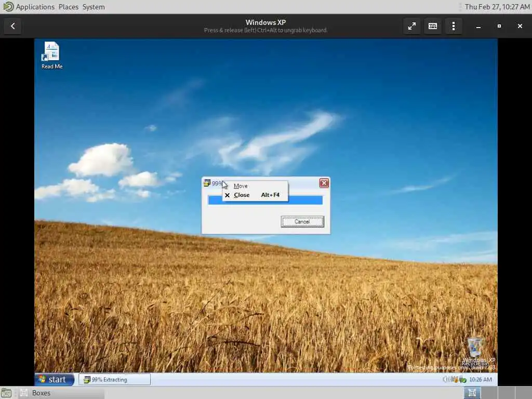The image size is (532, 399).
Task: Click the Windows XP title in header bar
Action: click(x=265, y=22)
